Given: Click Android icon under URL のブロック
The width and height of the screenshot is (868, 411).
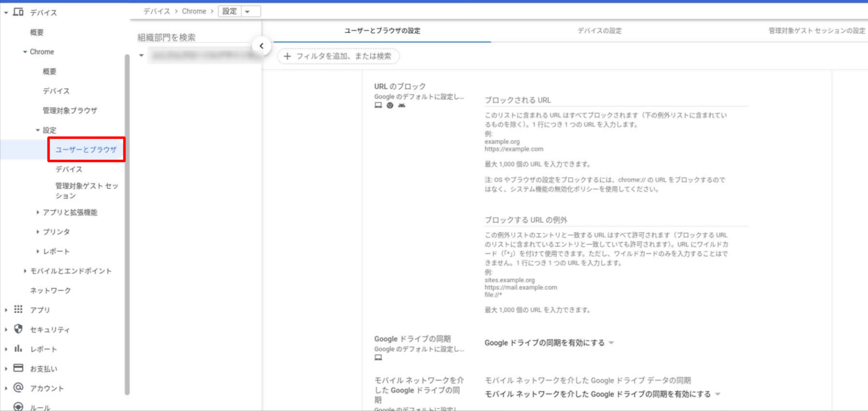Looking at the screenshot, I should pyautogui.click(x=402, y=105).
